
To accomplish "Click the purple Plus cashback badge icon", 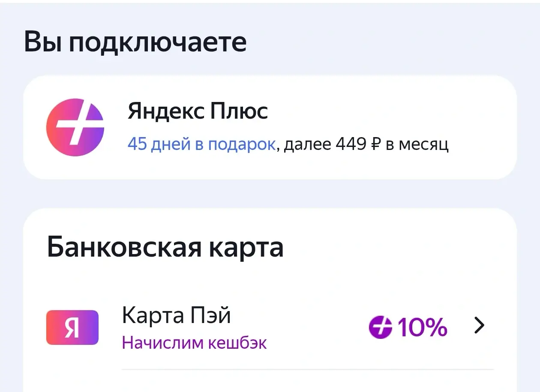I will coord(380,327).
